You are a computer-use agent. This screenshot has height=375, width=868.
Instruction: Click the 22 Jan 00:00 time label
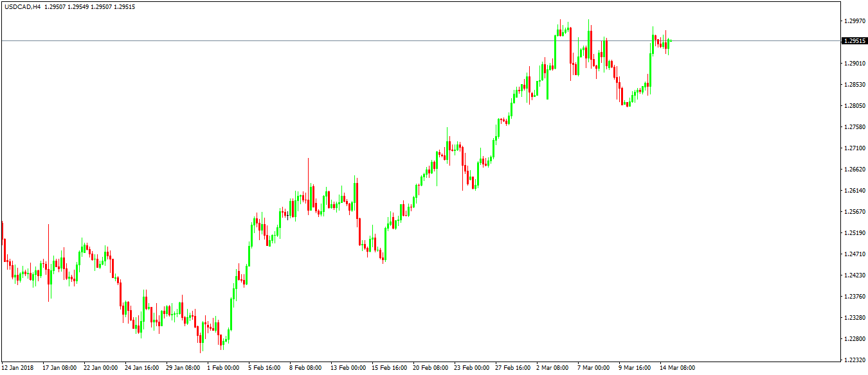[101, 368]
